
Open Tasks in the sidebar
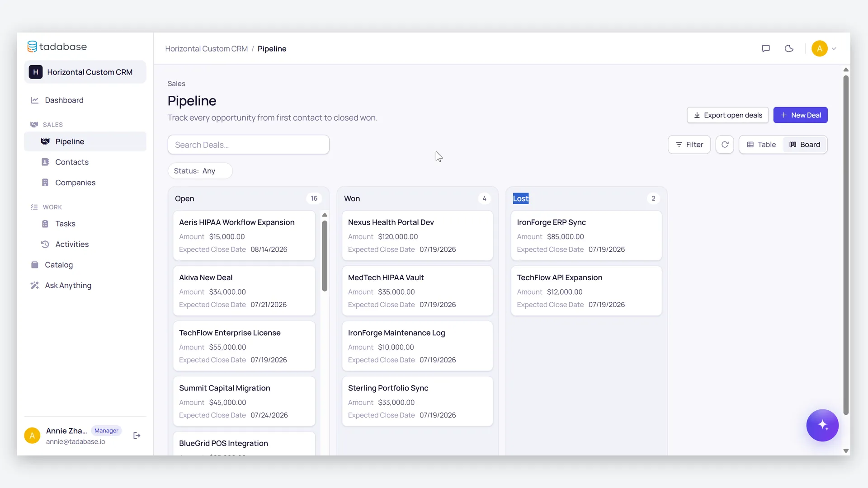tap(85, 224)
